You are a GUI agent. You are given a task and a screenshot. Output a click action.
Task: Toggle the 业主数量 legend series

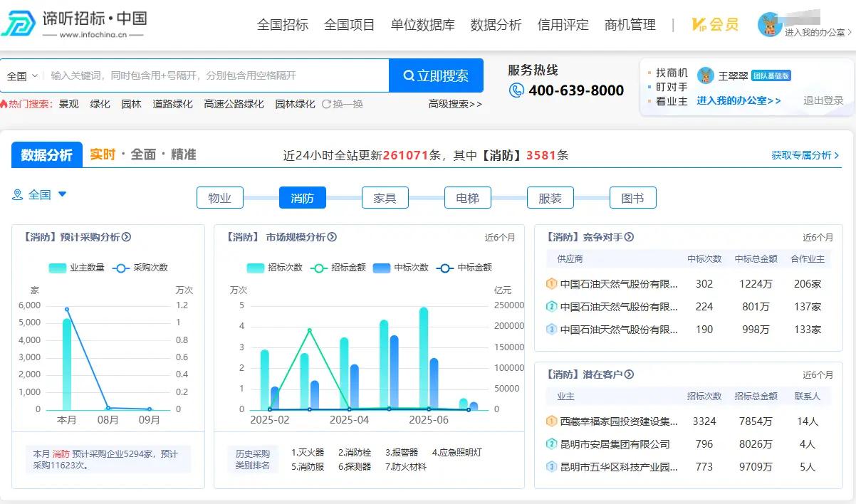pos(76,268)
